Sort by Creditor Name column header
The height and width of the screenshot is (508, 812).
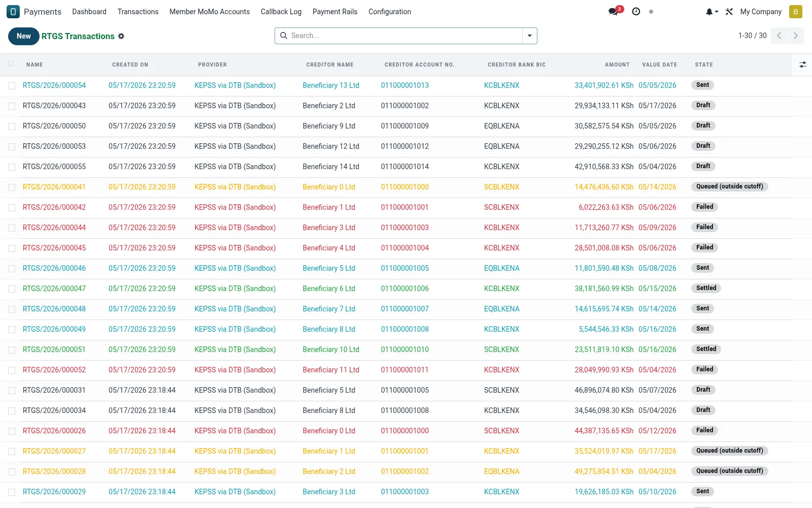pos(330,65)
